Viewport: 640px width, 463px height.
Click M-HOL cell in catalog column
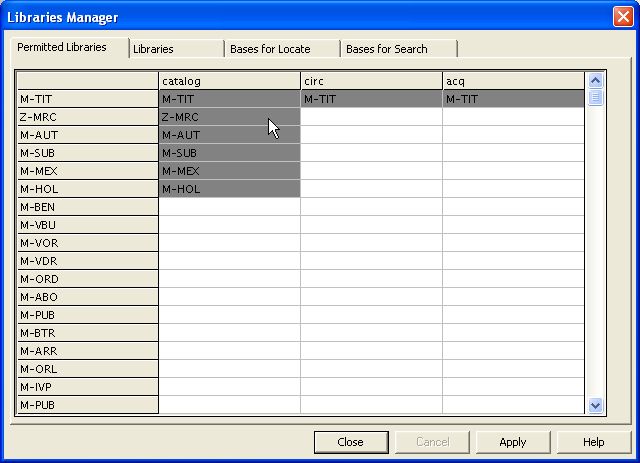(x=229, y=189)
